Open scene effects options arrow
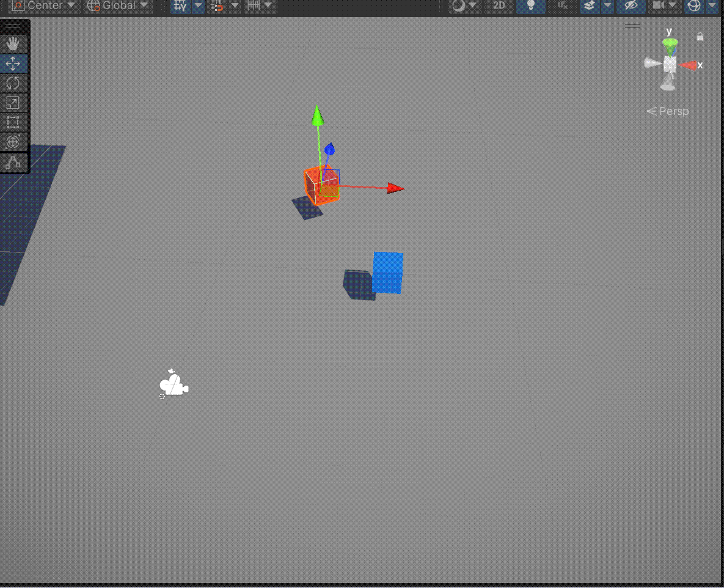This screenshot has width=724, height=588. [608, 6]
